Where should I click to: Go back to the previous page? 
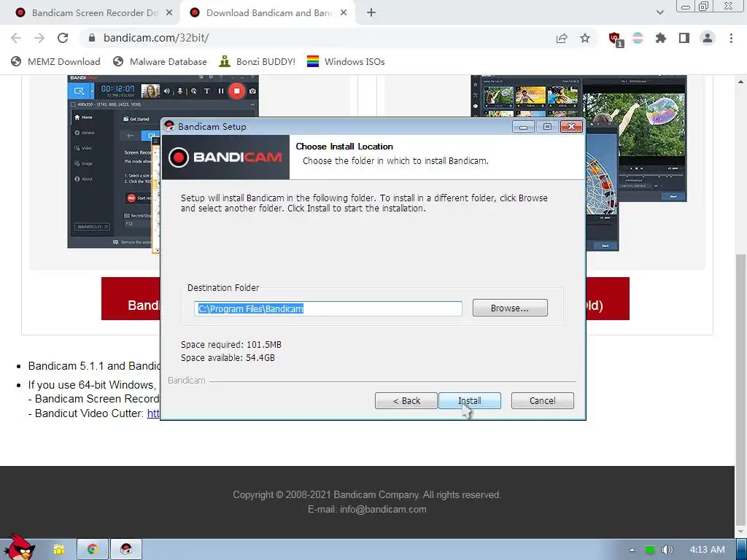pyautogui.click(x=16, y=38)
